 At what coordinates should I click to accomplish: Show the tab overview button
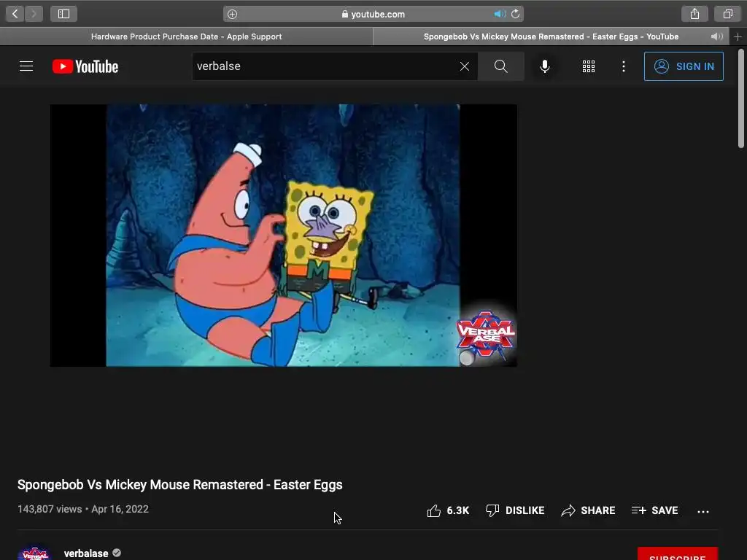[727, 14]
